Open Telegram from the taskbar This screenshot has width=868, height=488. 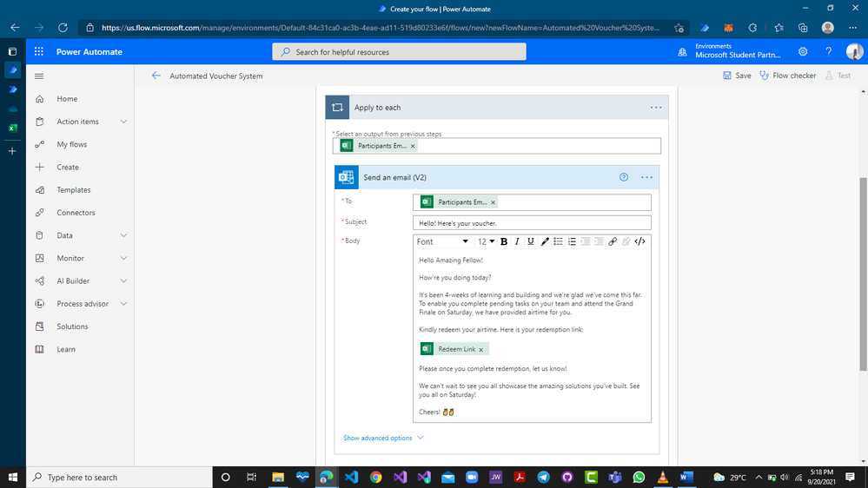point(544,477)
